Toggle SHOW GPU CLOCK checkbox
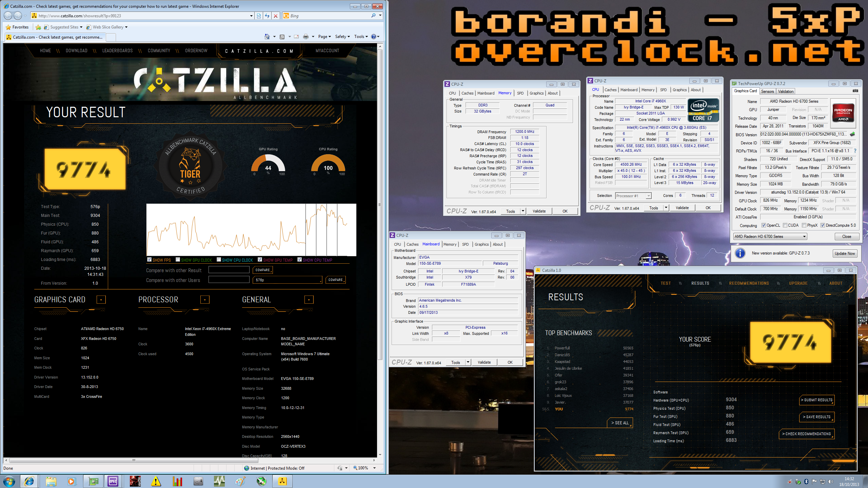This screenshot has width=868, height=488. pos(178,260)
